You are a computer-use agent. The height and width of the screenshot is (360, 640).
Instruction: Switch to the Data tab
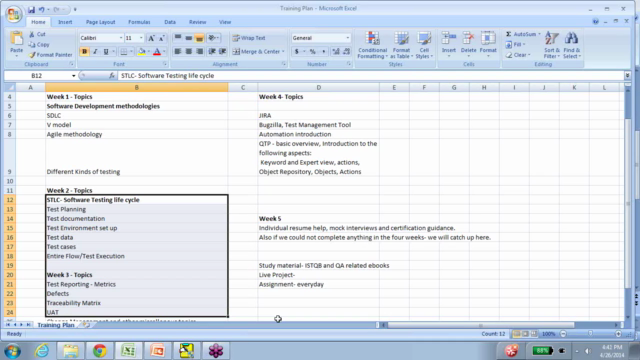(x=170, y=22)
